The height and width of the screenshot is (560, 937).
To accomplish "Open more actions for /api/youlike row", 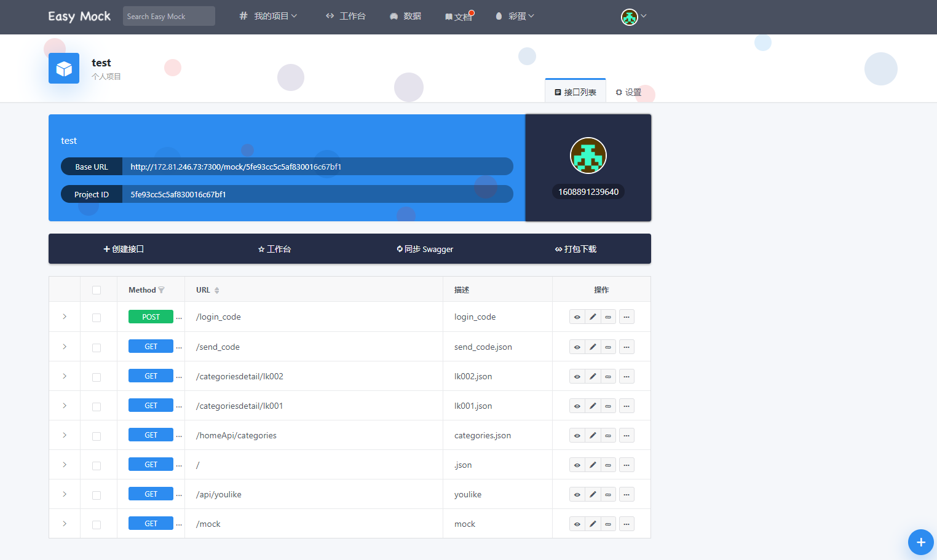I will 627,494.
